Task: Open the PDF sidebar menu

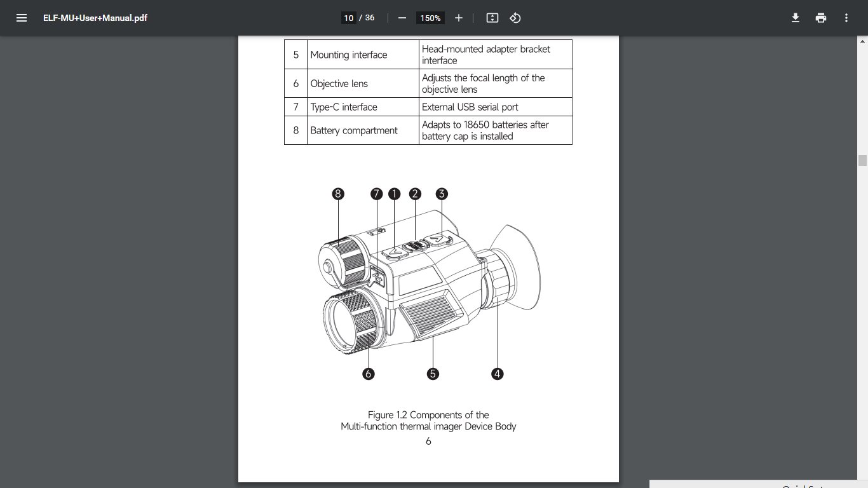Action: coord(22,18)
